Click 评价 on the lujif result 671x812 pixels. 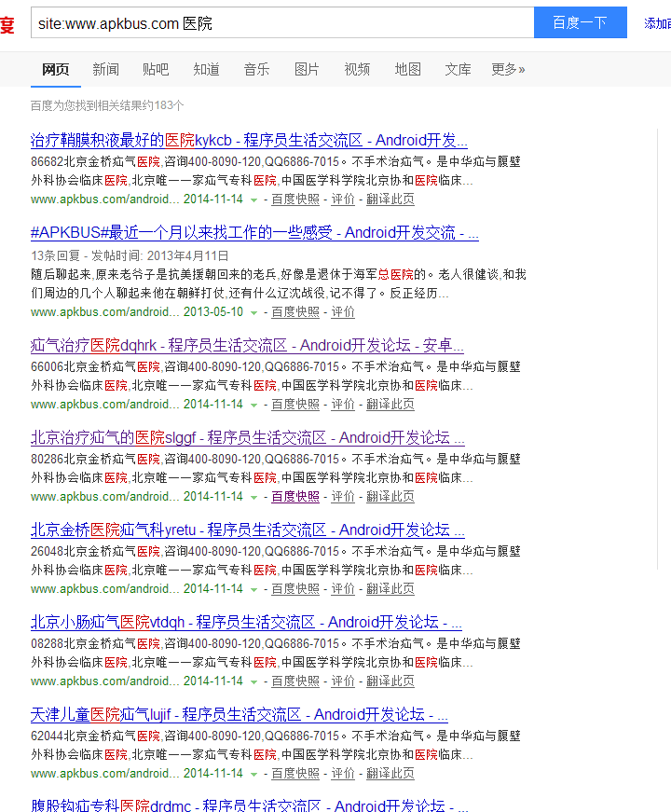(x=343, y=774)
